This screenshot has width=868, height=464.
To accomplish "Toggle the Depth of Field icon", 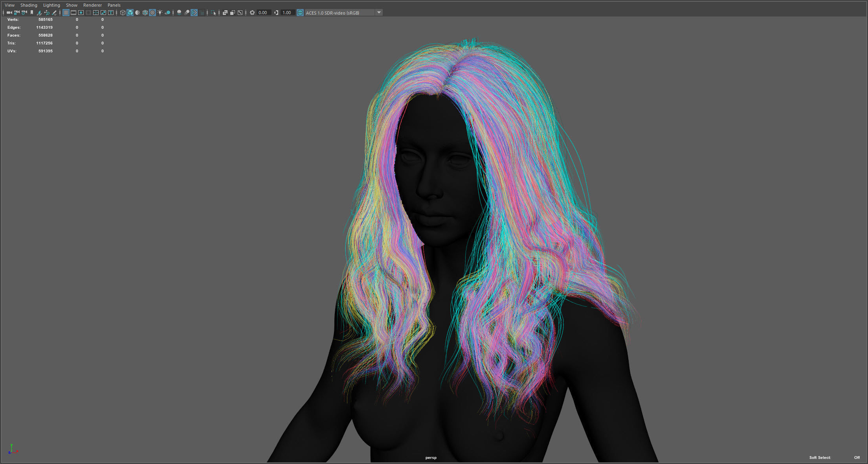I will pyautogui.click(x=202, y=13).
